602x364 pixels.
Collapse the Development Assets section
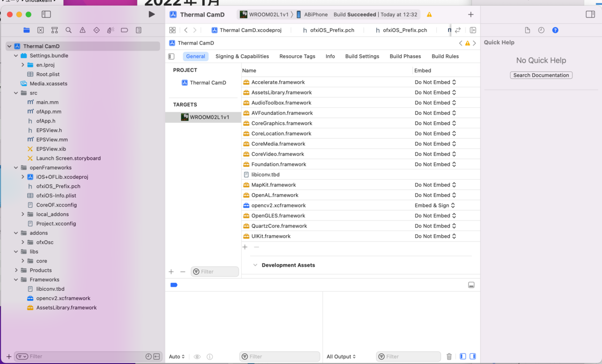pos(255,265)
